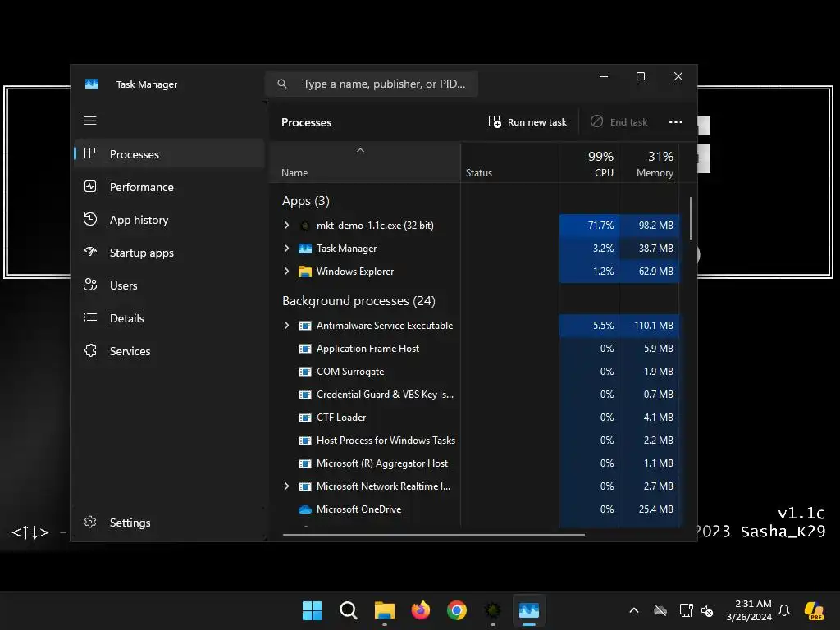Open taskbar Search
840x630 pixels.
(x=348, y=610)
